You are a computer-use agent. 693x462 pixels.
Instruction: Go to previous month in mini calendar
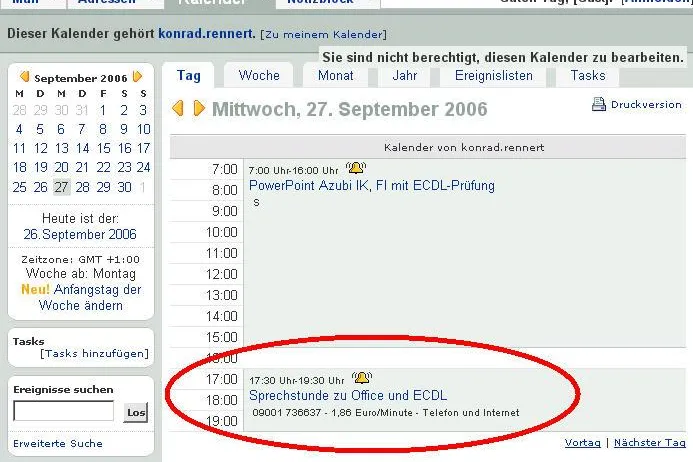click(24, 77)
